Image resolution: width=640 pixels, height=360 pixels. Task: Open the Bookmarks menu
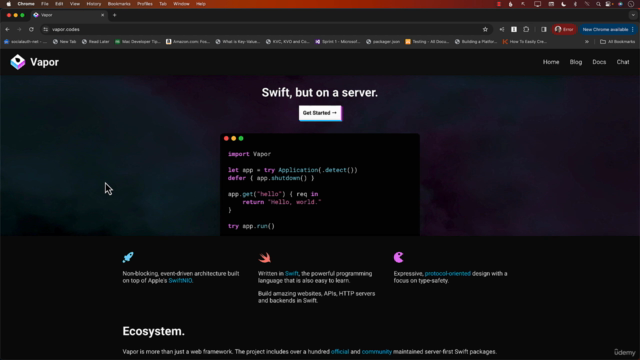[x=119, y=4]
